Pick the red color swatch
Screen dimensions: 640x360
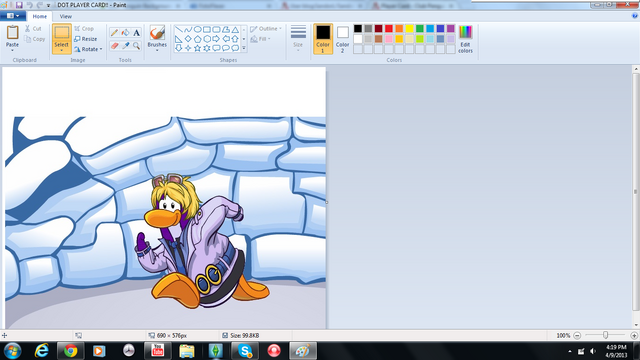pyautogui.click(x=389, y=28)
